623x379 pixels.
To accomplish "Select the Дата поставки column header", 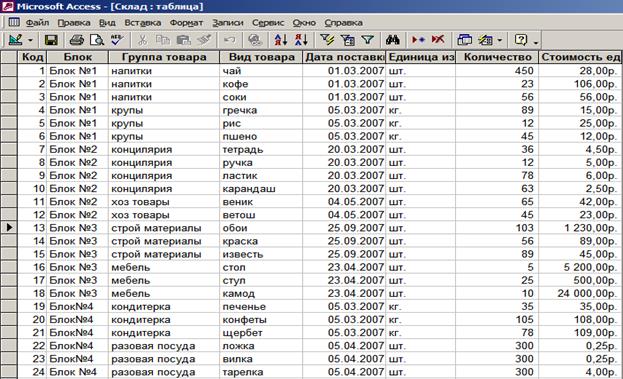I will coord(344,57).
